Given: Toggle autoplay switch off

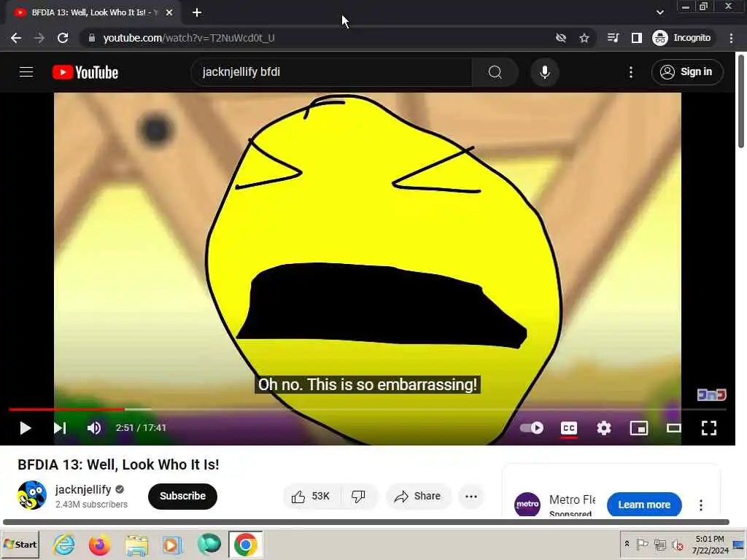Looking at the screenshot, I should click(532, 427).
